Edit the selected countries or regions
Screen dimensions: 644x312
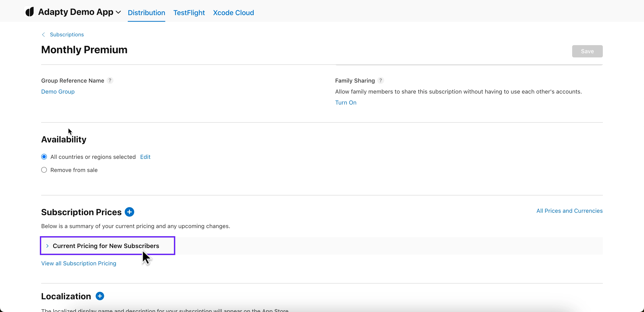145,157
